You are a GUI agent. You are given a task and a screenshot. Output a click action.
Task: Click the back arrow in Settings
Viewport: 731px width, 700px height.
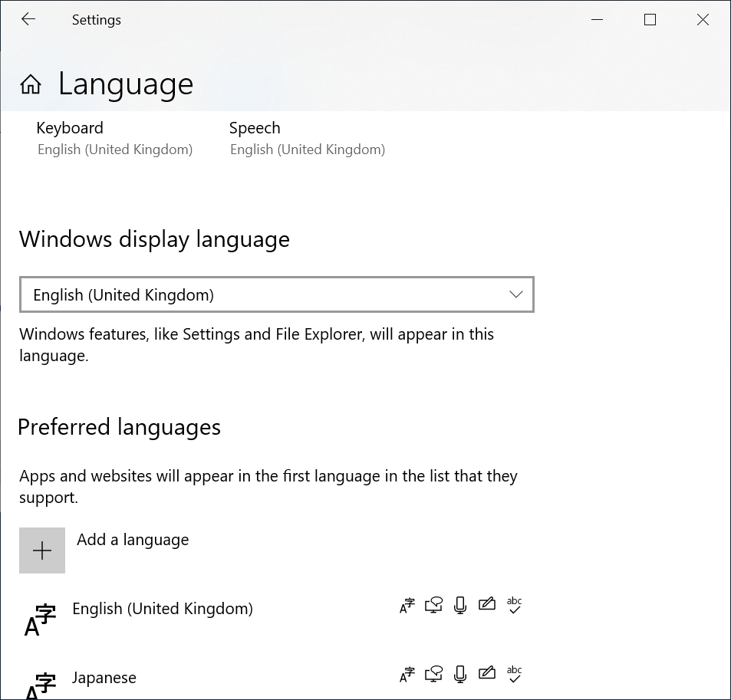pos(28,19)
